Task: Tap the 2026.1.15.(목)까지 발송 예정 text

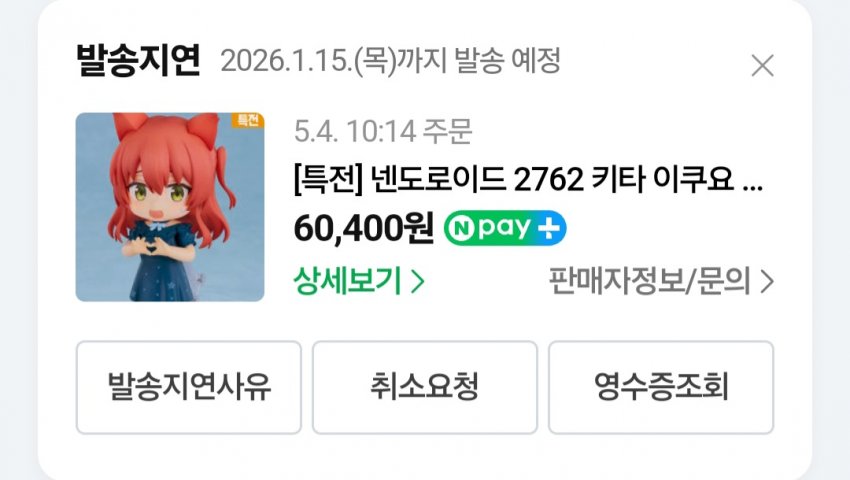Action: (x=390, y=61)
